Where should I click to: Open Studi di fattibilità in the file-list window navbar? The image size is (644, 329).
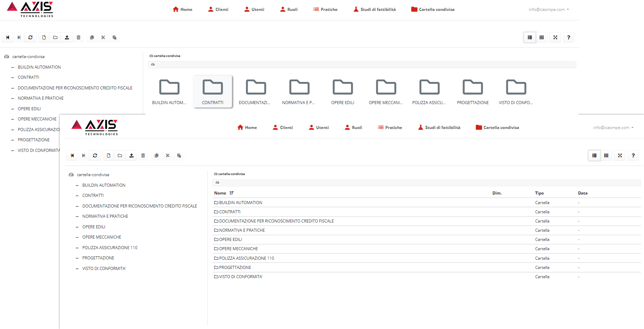coord(439,128)
